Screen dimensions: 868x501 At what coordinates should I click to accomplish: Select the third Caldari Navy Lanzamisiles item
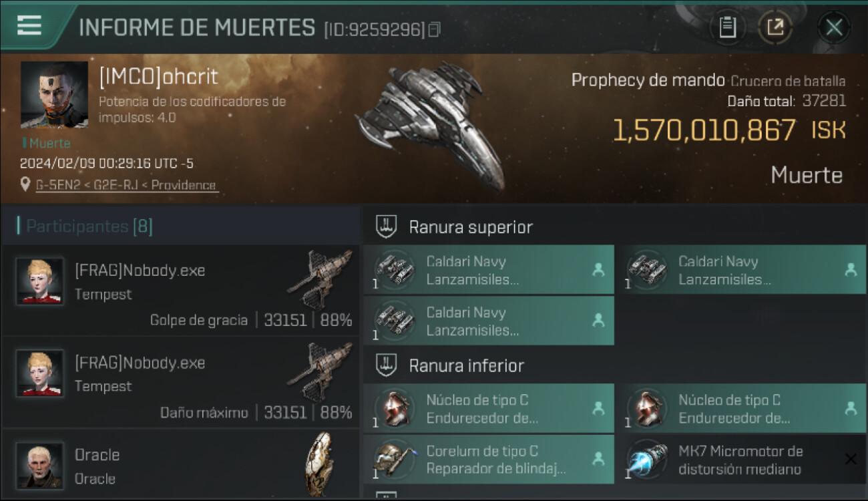click(489, 321)
